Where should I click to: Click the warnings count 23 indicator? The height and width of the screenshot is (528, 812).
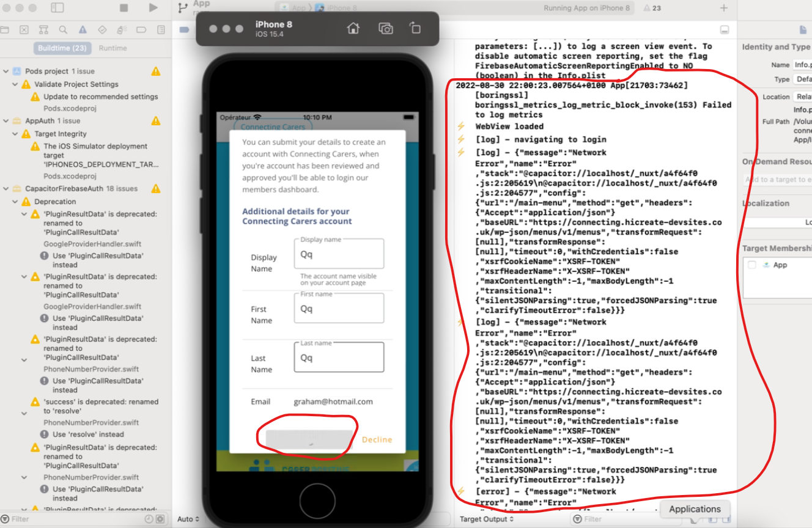click(652, 8)
